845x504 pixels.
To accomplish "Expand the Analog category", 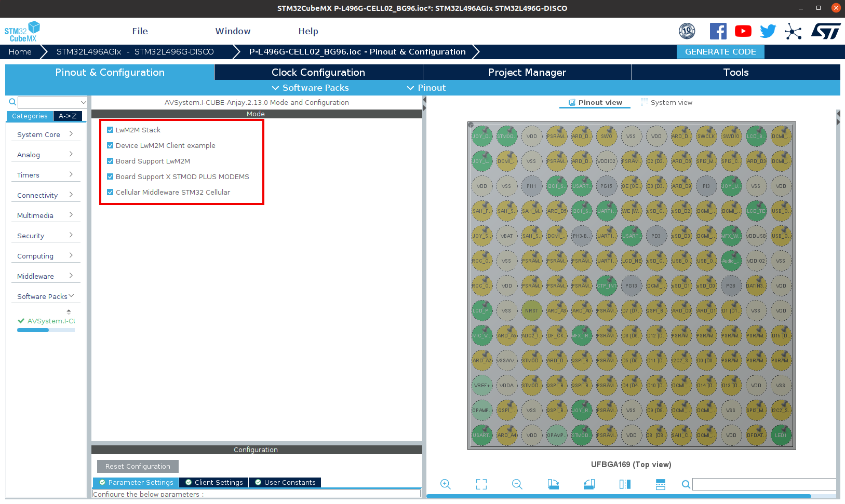I will pos(46,155).
